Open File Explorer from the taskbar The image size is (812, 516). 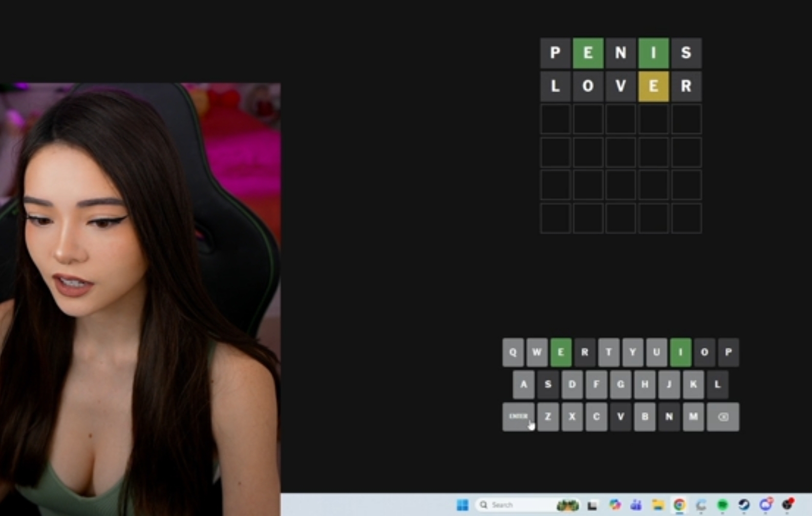[658, 505]
